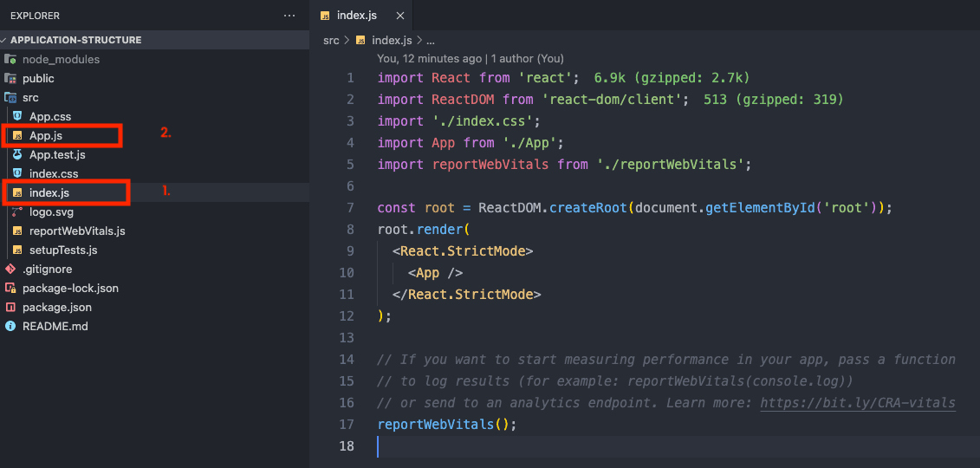Click the CSS icon beside index.css
The image size is (980, 468).
click(x=17, y=173)
